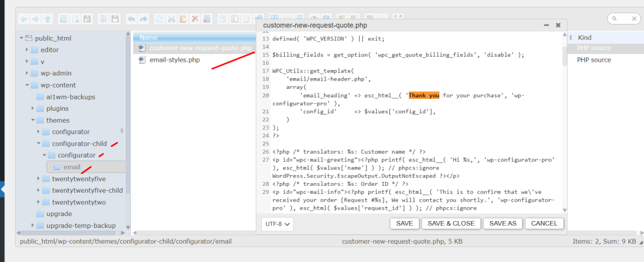Viewport: 644px width, 262px height.
Task: Expand the editor folder arrow
Action: coord(27,50)
